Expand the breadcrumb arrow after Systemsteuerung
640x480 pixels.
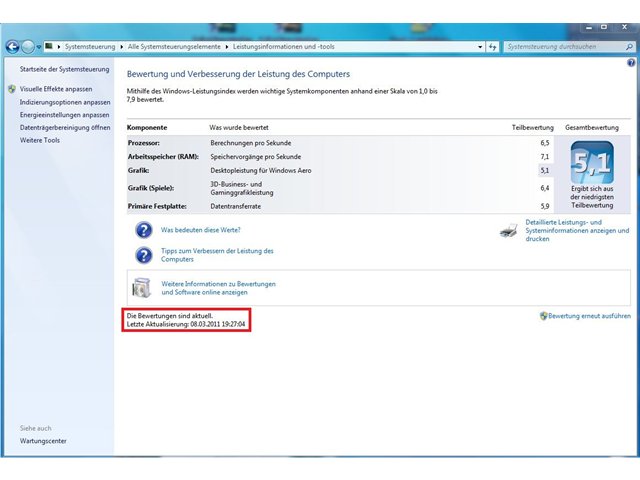click(x=122, y=47)
